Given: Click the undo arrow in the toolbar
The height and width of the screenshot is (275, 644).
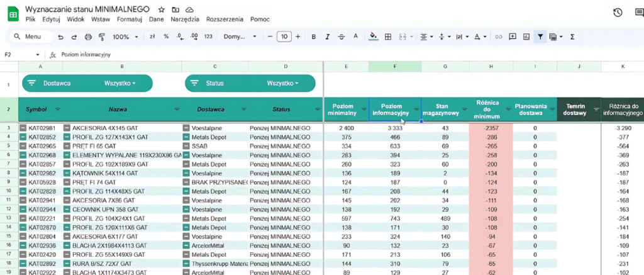Looking at the screenshot, I should (60, 37).
